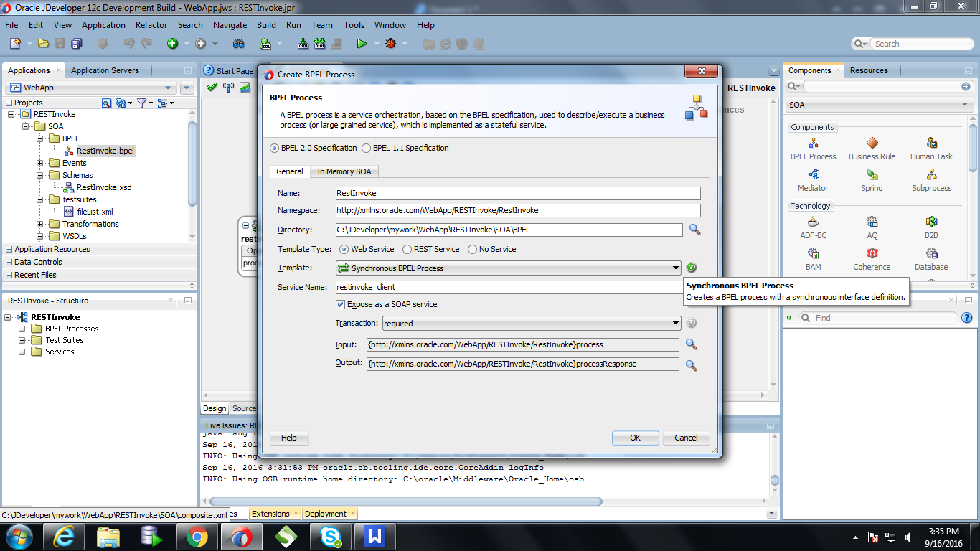Open the Refactor menu
Viewport: 980px width, 551px height.
[151, 24]
